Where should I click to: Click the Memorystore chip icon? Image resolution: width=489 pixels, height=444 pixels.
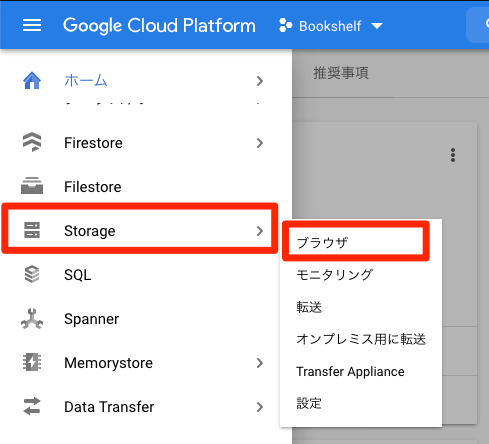(x=32, y=362)
